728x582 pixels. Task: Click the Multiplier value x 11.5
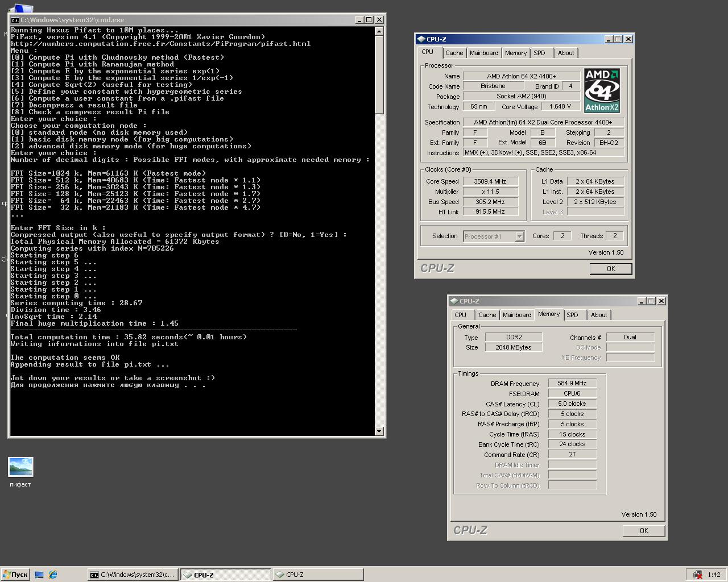tap(490, 192)
